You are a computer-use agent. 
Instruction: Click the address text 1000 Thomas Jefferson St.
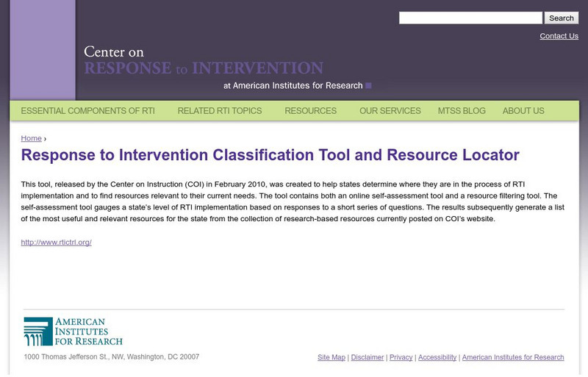pyautogui.click(x=112, y=356)
